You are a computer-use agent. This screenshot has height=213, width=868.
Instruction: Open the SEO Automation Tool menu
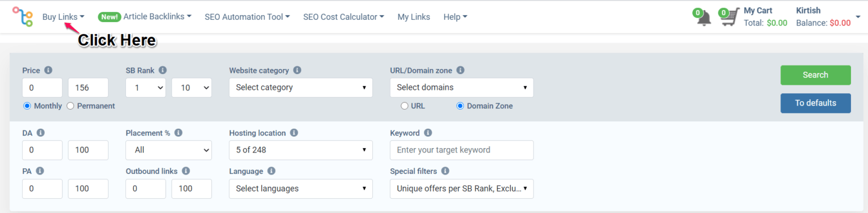pos(247,17)
